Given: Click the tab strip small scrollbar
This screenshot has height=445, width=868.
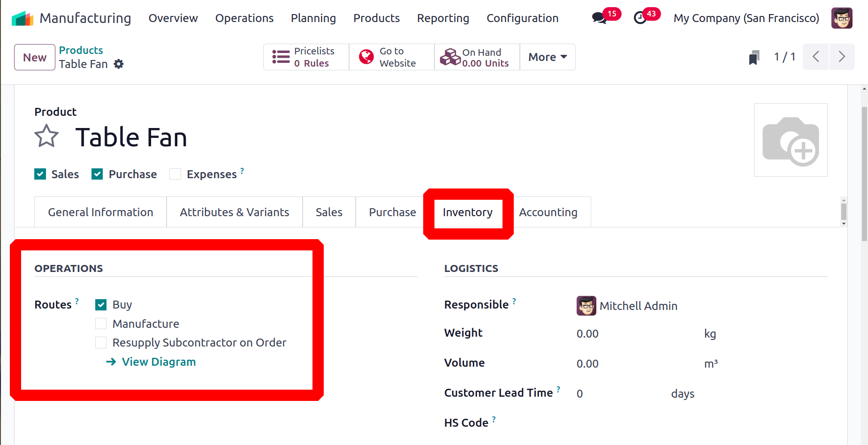Looking at the screenshot, I should coord(844,211).
